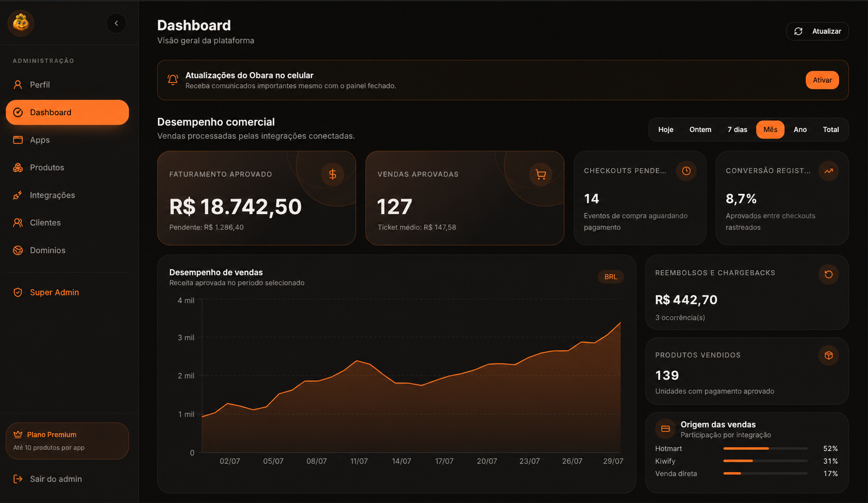Select the Ano period filter
Viewport: 868px width, 503px height.
[x=800, y=130]
